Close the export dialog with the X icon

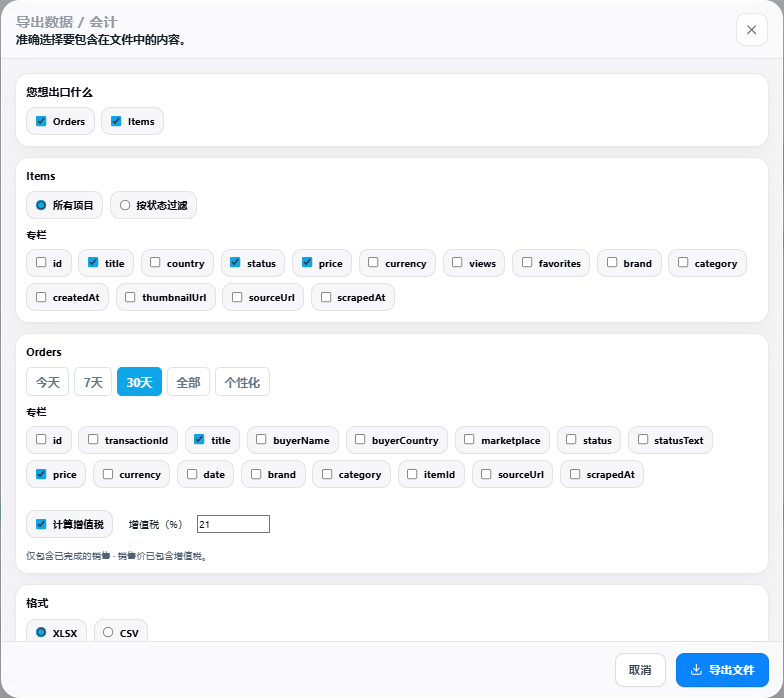click(752, 30)
